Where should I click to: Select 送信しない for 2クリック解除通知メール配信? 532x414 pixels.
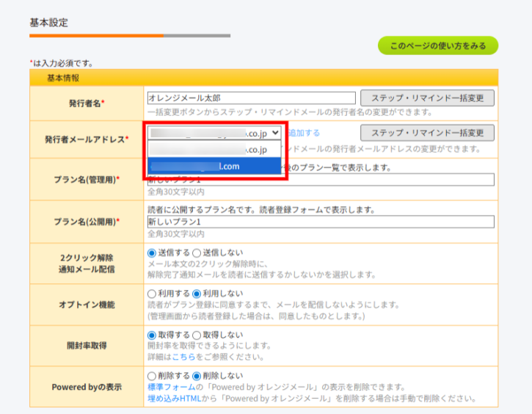[197, 253]
